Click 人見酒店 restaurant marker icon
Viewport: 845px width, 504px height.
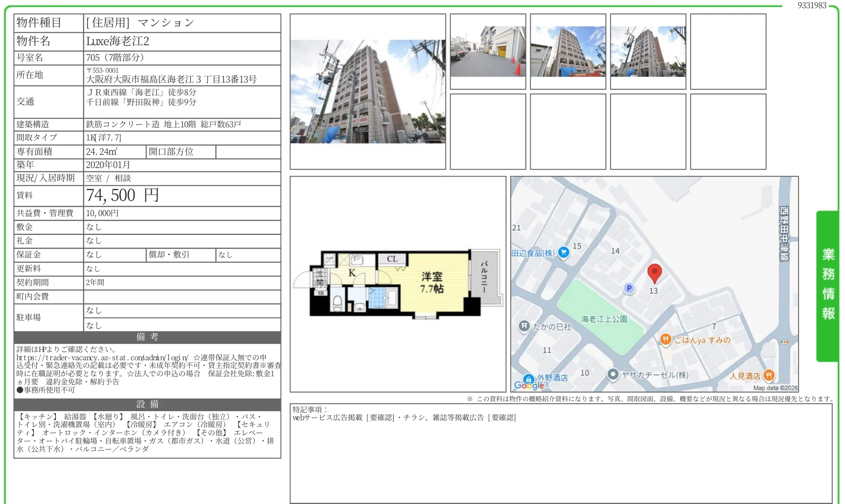click(x=769, y=375)
